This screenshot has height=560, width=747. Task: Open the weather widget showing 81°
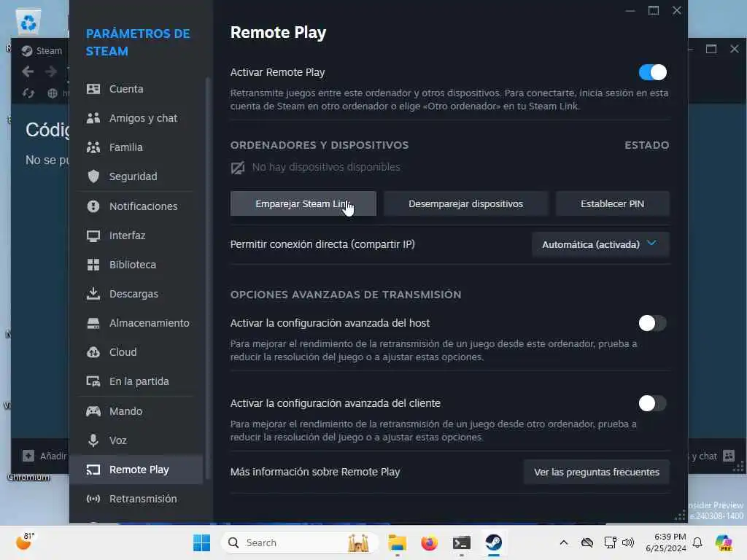click(x=25, y=542)
